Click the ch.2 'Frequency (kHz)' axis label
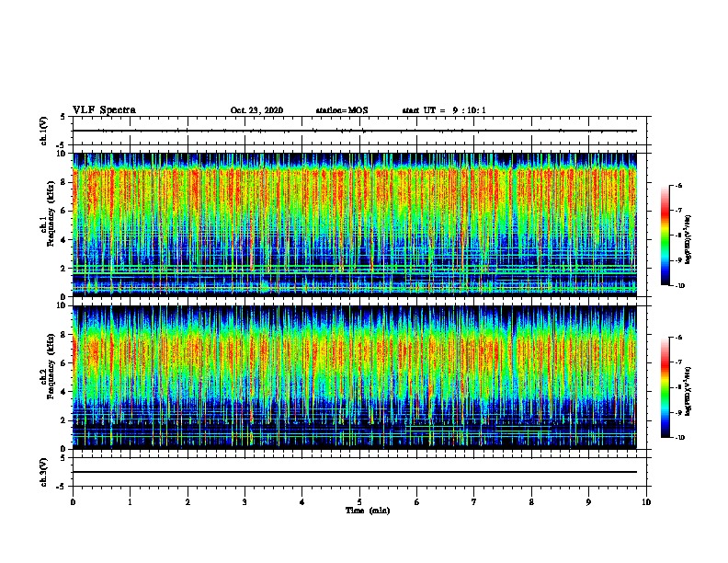The image size is (728, 563). (51, 366)
